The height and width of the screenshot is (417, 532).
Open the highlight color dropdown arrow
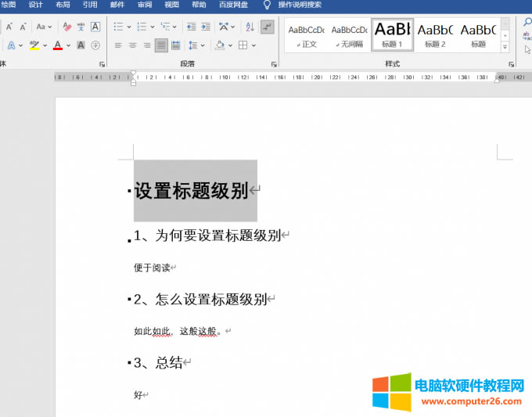point(45,45)
